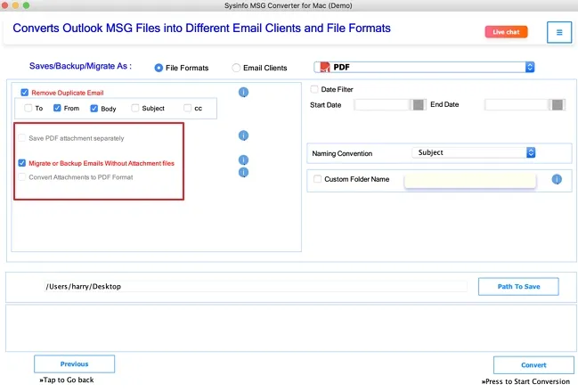Click info icon beside Save PDF attachment separately
578x392 pixels.
243,135
